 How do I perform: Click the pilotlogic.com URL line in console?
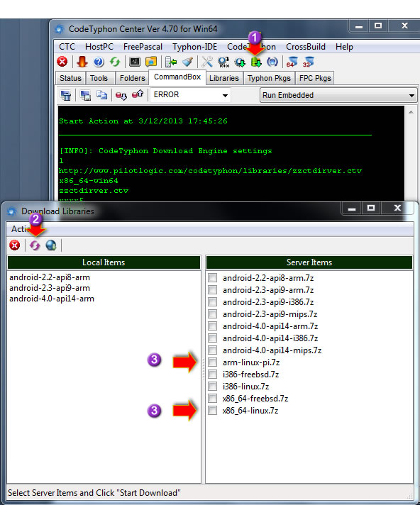coord(210,171)
